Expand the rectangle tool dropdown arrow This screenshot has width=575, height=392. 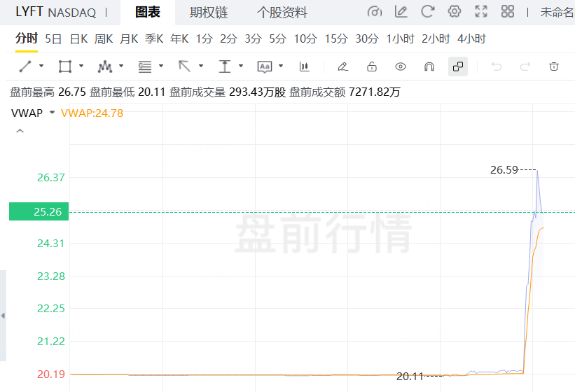coord(81,66)
